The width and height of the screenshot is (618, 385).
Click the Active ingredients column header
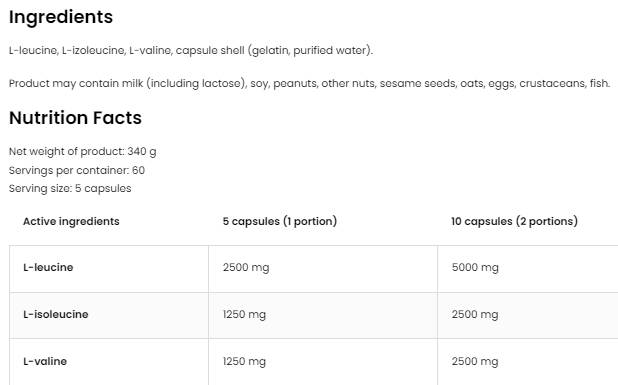tap(71, 221)
